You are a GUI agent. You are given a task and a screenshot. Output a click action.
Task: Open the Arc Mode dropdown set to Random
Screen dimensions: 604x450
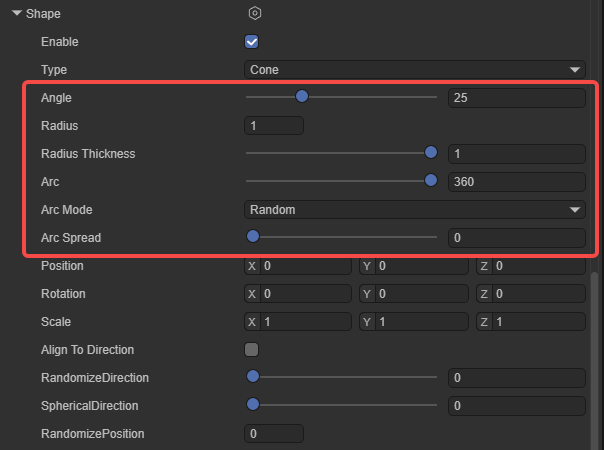(415, 210)
